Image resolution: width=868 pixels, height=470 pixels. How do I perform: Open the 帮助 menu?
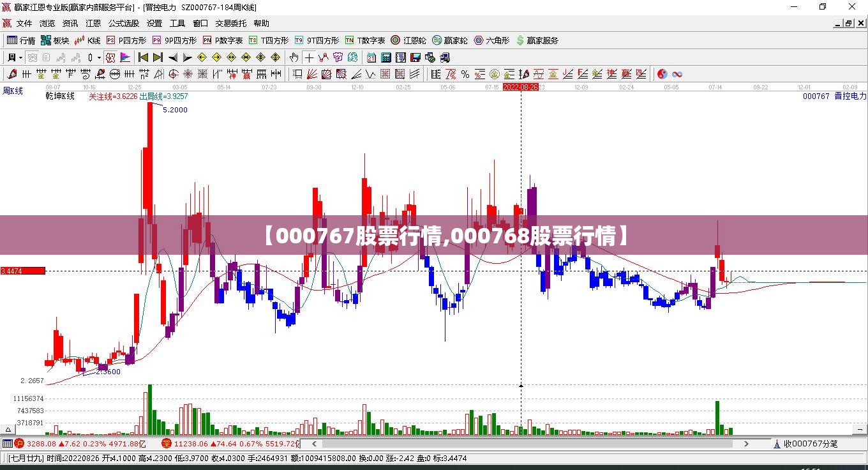tap(261, 24)
